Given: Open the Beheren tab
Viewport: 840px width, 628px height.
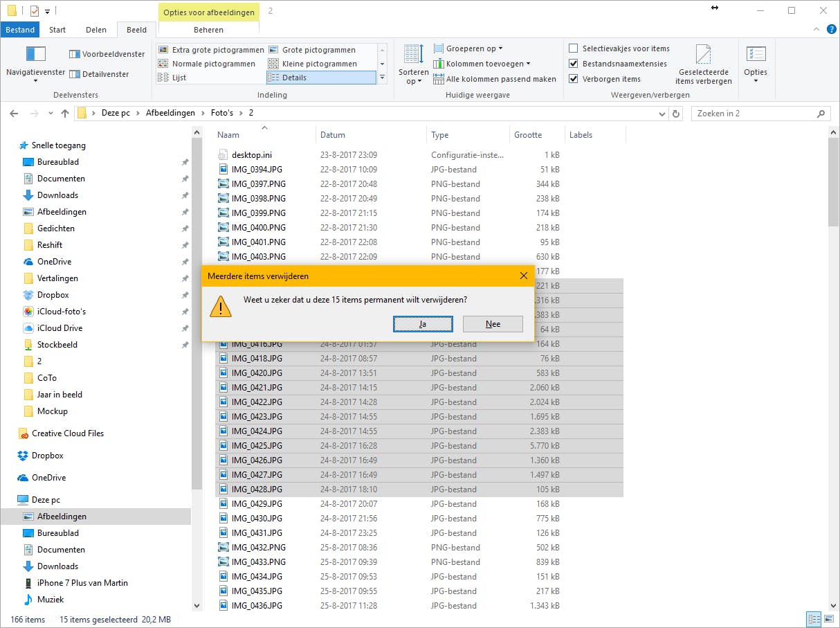Looking at the screenshot, I should 209,30.
